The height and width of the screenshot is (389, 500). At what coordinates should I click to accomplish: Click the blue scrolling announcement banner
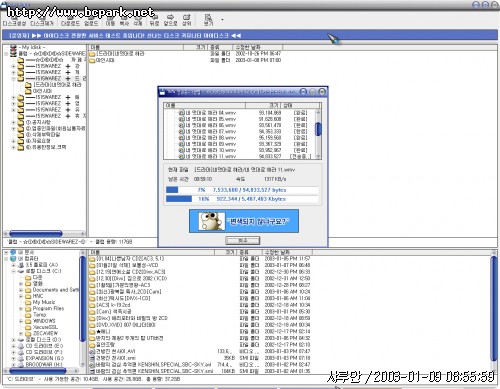coord(250,35)
